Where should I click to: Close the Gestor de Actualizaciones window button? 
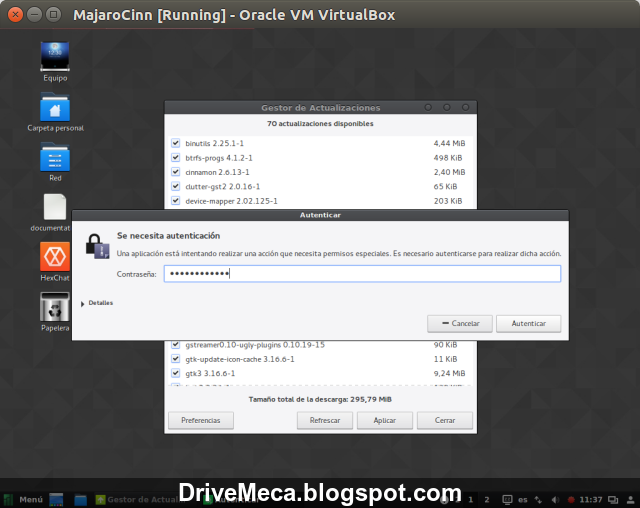pyautogui.click(x=465, y=107)
